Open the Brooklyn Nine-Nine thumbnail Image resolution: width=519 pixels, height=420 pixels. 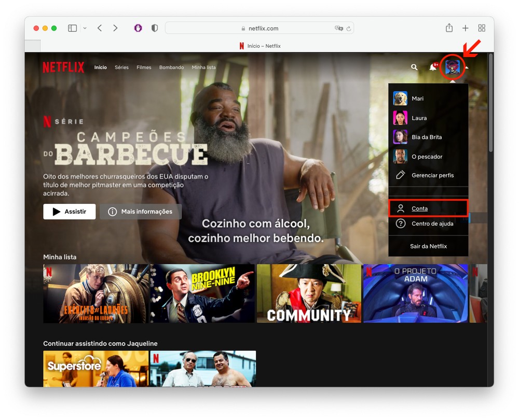tap(202, 293)
